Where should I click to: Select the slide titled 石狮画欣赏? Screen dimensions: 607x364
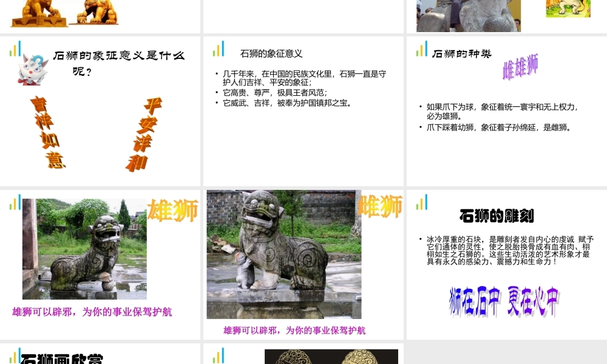(x=100, y=354)
